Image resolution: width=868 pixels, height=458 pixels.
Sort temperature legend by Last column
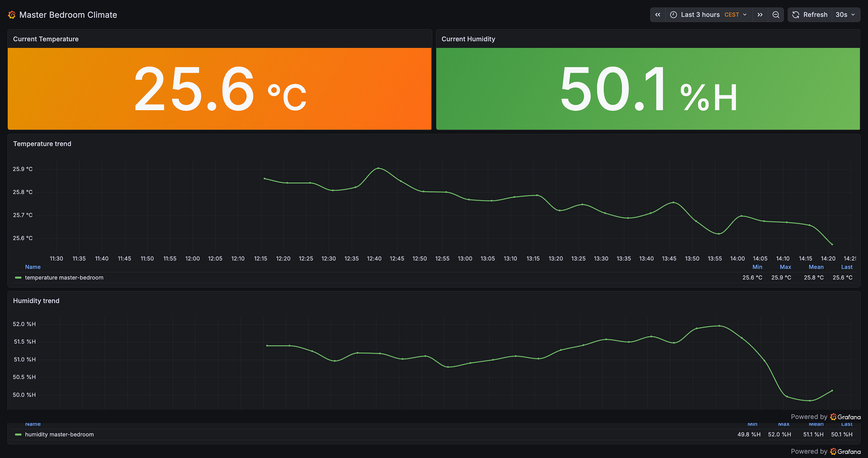coord(846,267)
